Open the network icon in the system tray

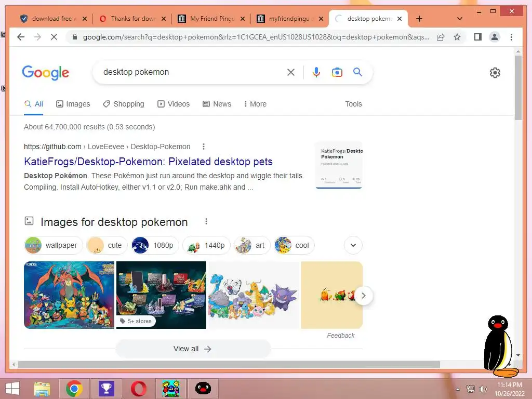(x=470, y=389)
